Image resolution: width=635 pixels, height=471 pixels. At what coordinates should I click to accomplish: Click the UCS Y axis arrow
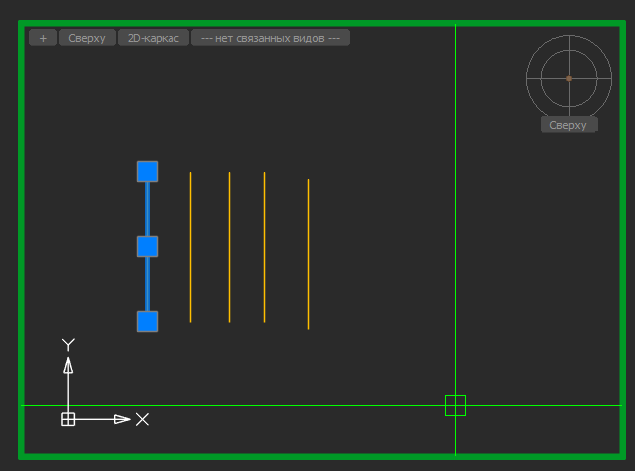pos(68,365)
